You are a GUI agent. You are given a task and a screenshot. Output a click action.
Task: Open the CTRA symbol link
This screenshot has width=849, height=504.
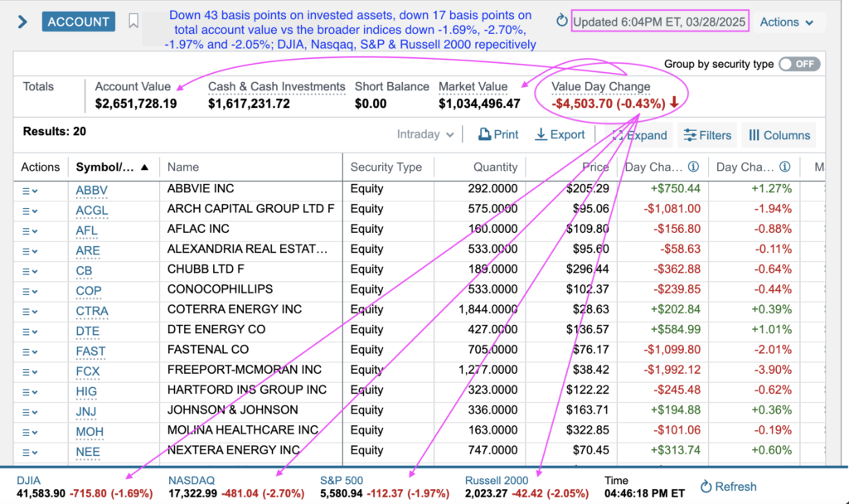pyautogui.click(x=92, y=311)
